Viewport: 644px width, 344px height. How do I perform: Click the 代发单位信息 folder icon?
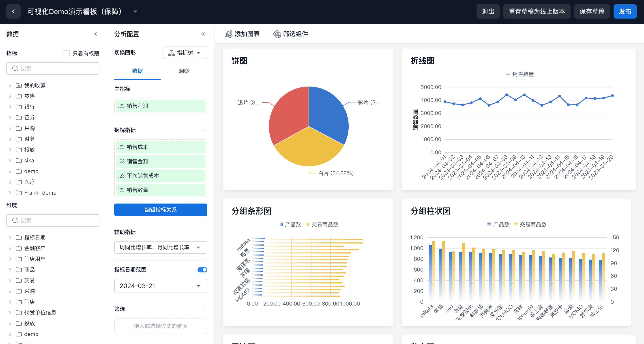click(x=19, y=312)
